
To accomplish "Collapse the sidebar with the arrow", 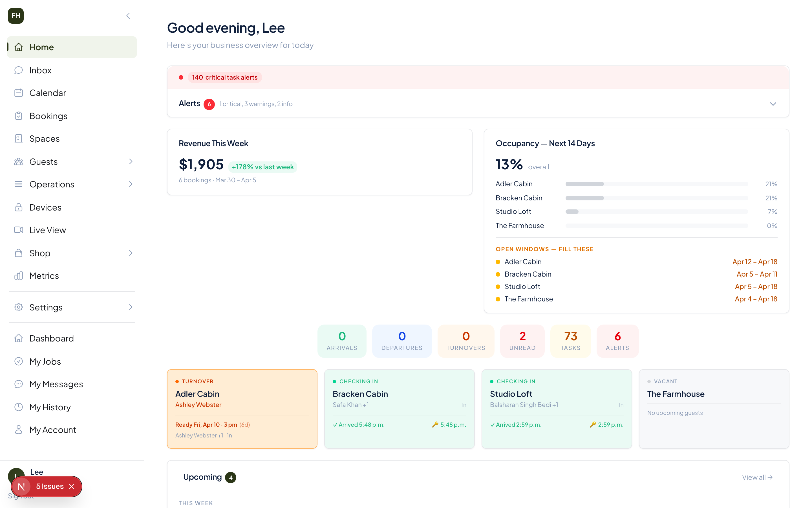I will [x=128, y=16].
